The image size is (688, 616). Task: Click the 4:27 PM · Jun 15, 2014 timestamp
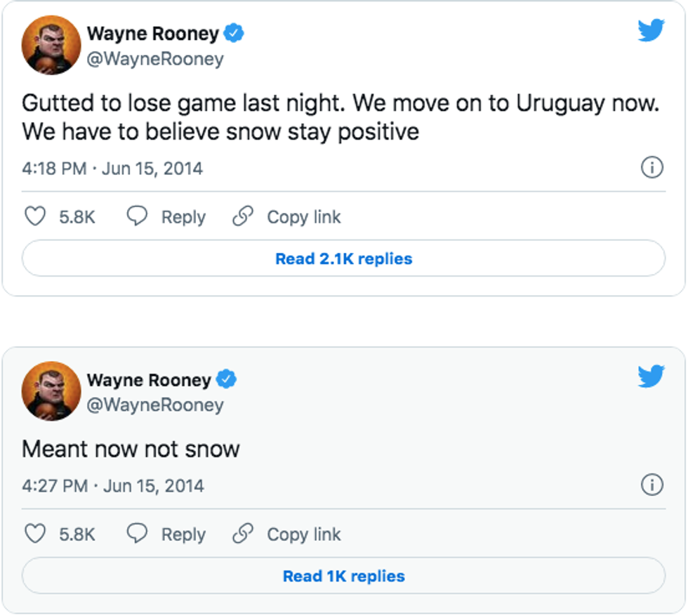tap(113, 485)
